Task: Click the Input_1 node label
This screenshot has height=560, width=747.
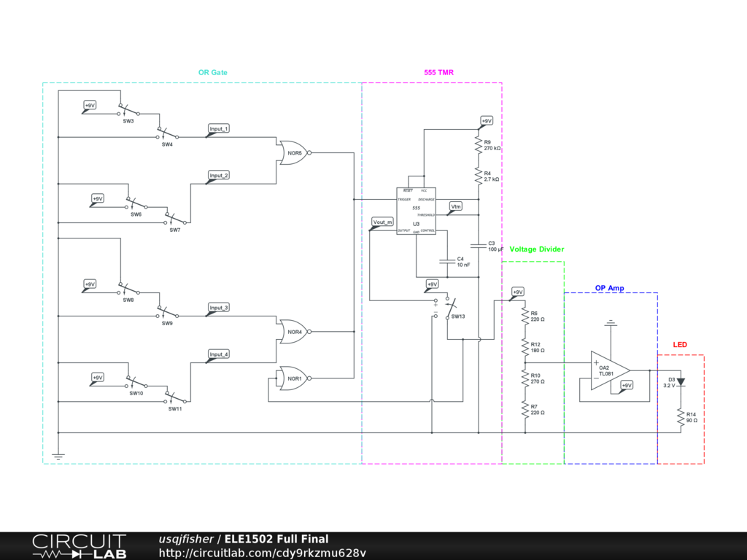Action: [219, 129]
